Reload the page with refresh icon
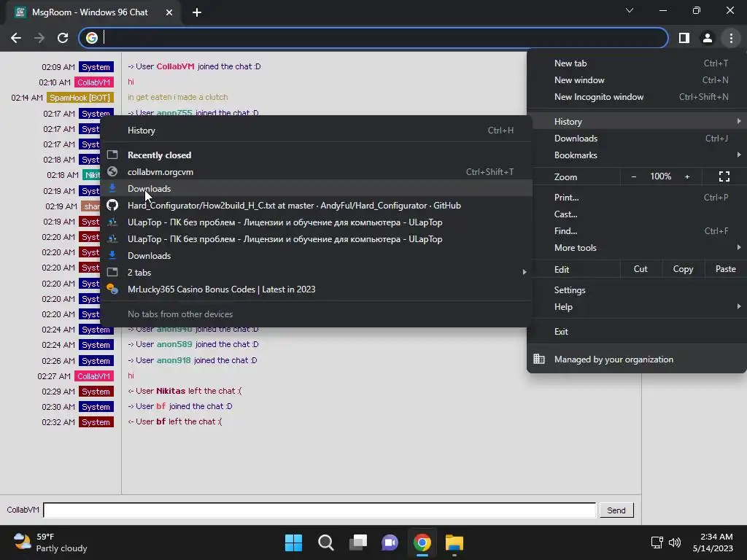This screenshot has width=747, height=560. point(63,38)
